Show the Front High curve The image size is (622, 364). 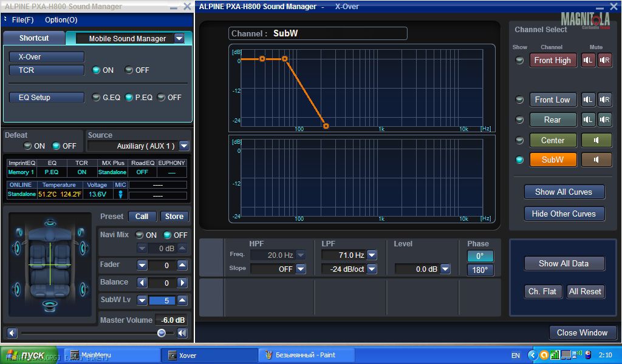pos(519,60)
